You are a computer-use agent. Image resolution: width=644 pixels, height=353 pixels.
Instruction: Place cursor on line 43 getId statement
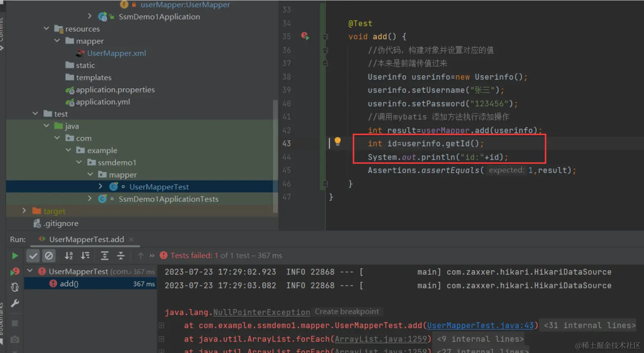pos(426,144)
